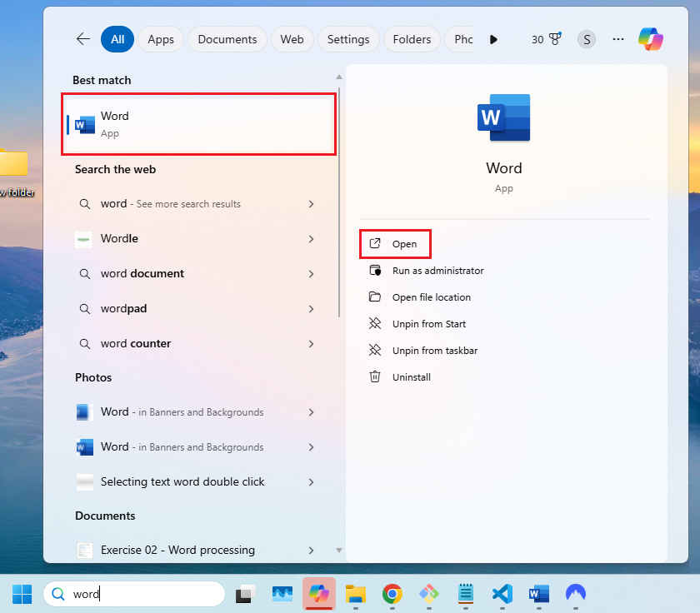Viewport: 700px width, 613px height.
Task: Expand the wordpad suggestion arrow
Action: pos(311,309)
